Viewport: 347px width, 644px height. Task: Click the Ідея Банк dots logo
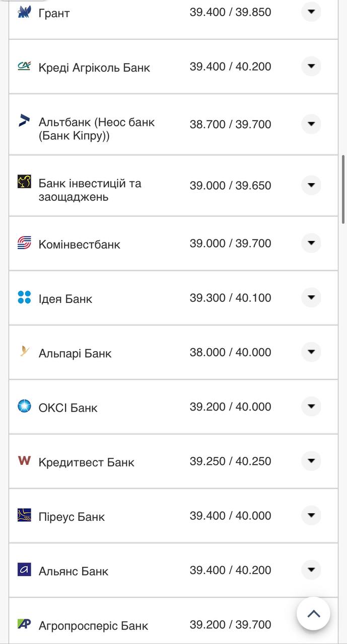(24, 296)
